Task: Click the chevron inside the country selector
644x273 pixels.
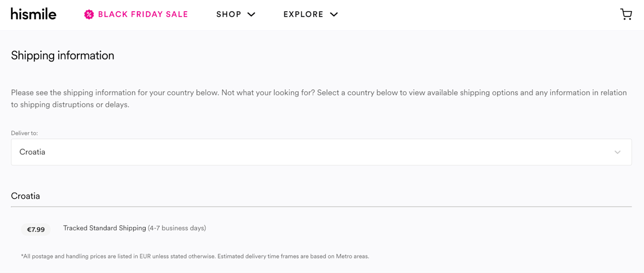Action: (x=617, y=152)
